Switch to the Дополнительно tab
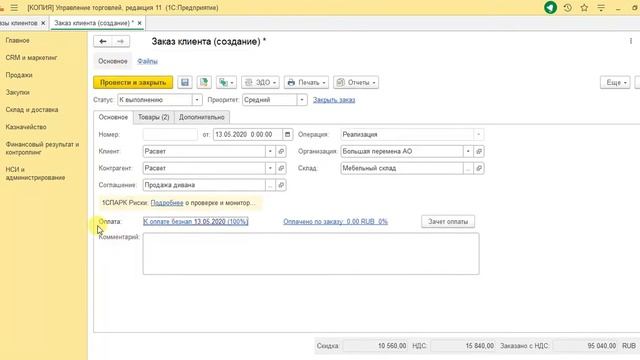This screenshot has height=360, width=640. click(x=202, y=117)
